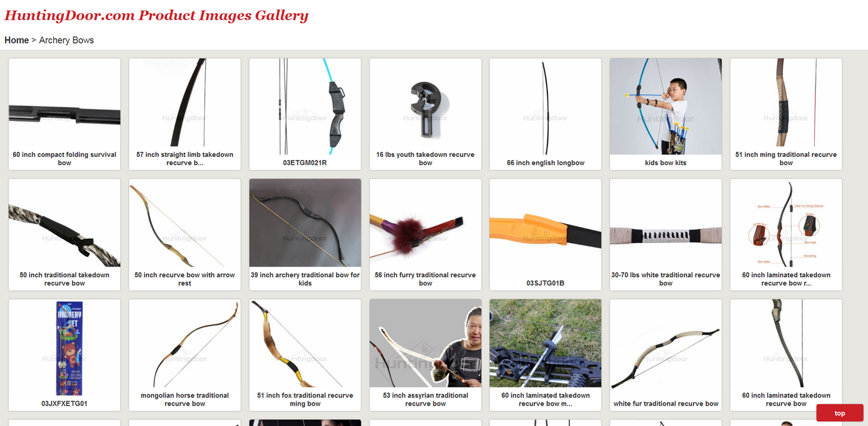This screenshot has width=868, height=426.
Task: Open the 16 lbs youth takedown recurve bow thumbnail
Action: pyautogui.click(x=425, y=107)
